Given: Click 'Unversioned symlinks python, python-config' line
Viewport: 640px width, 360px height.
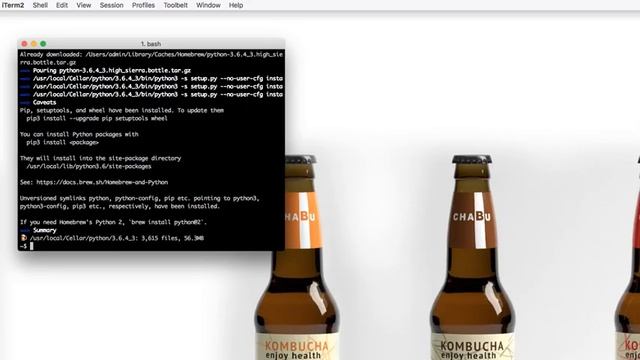Looking at the screenshot, I should (140, 198).
